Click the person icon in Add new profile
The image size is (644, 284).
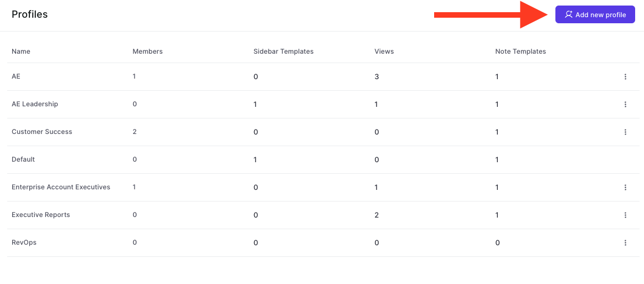(569, 15)
